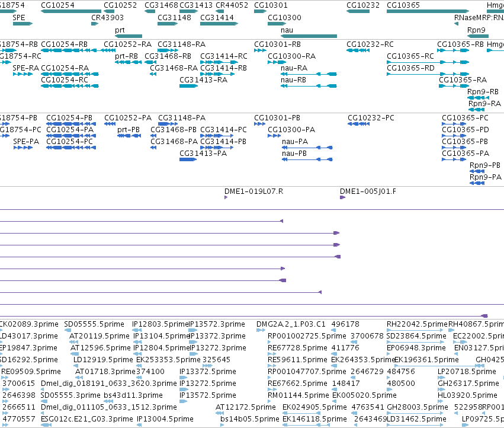Click transcript CG10300-RA
Image resolution: width=504 pixels, height=428 pixels.
pos(292,56)
